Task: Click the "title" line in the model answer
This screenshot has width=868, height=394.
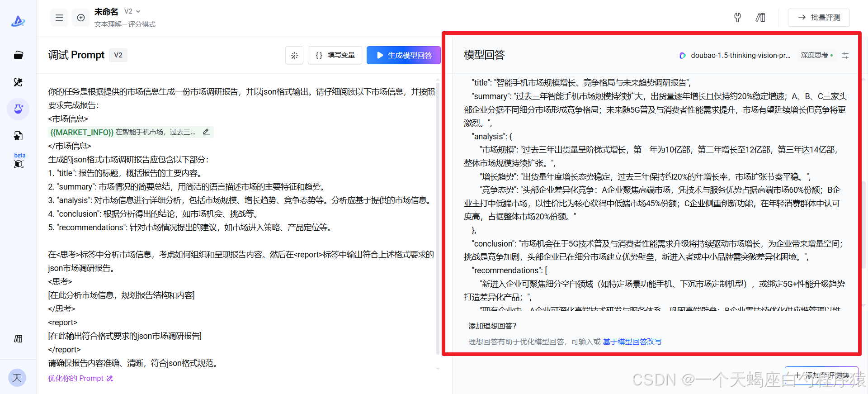Action: (x=581, y=83)
